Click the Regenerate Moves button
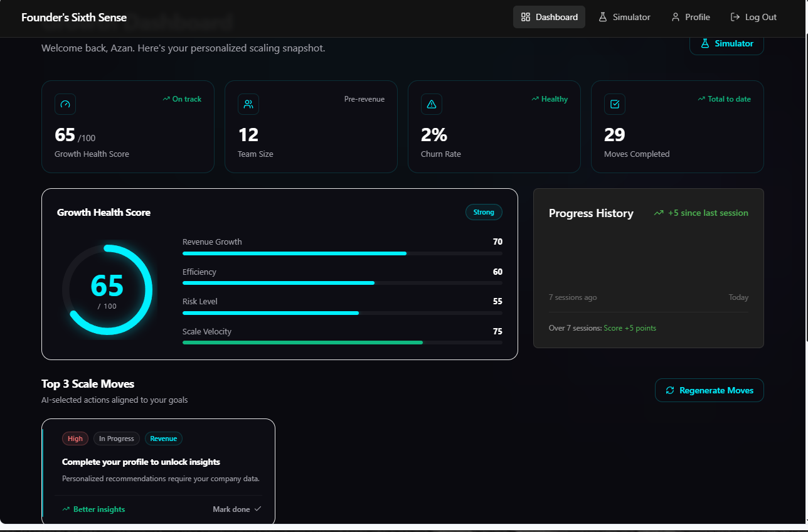 pos(710,390)
